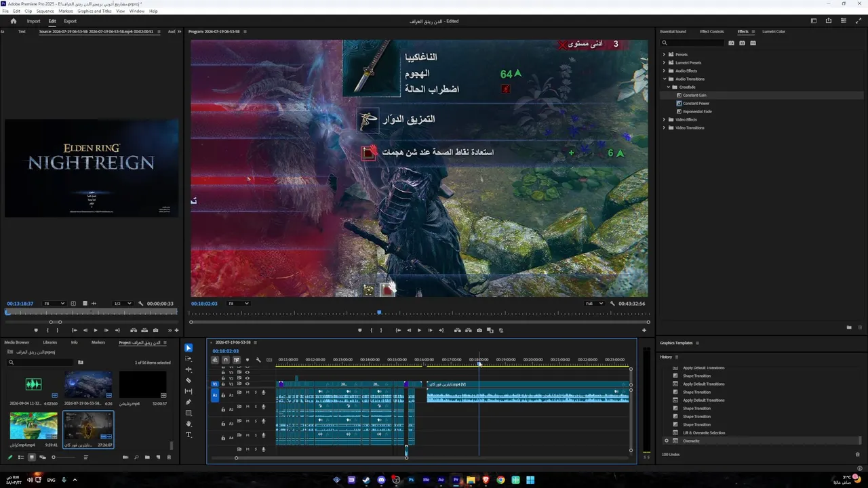Select Exponential Fade audio transition
This screenshot has width=868, height=488.
(697, 111)
